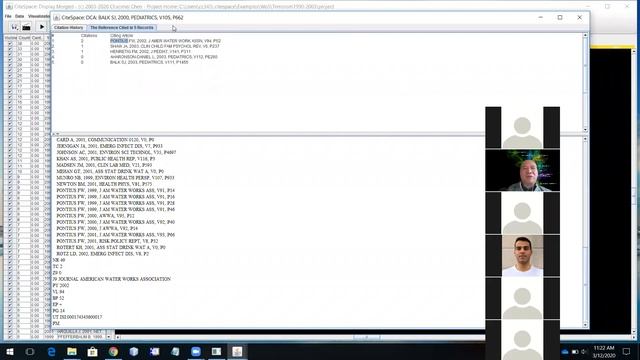Select citing article AHARONSON-DANIEL L 2003 row

(x=164, y=57)
